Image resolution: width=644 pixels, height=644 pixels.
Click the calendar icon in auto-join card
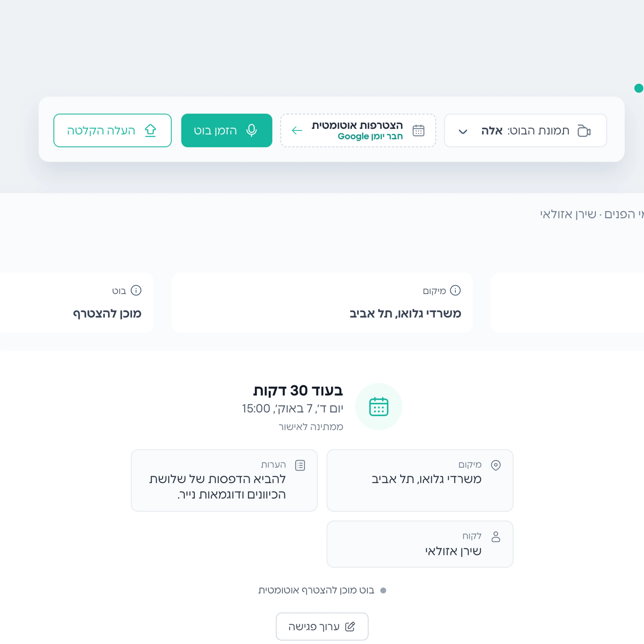[418, 130]
